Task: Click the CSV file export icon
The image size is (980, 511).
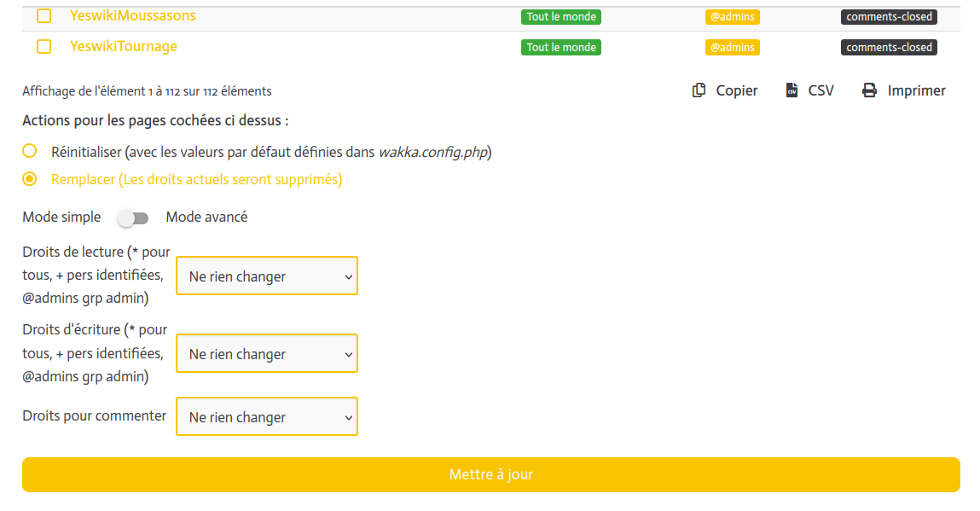Action: [x=792, y=90]
